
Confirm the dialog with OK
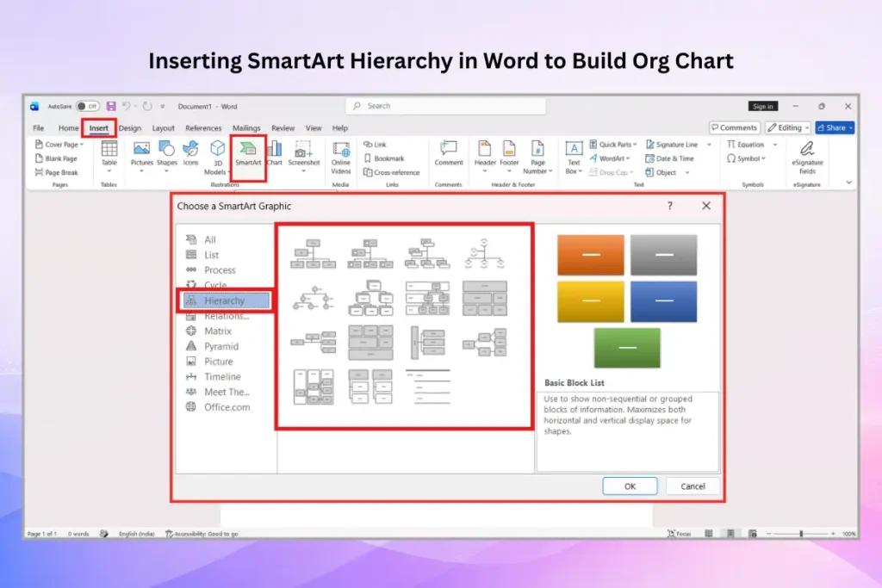pos(630,486)
